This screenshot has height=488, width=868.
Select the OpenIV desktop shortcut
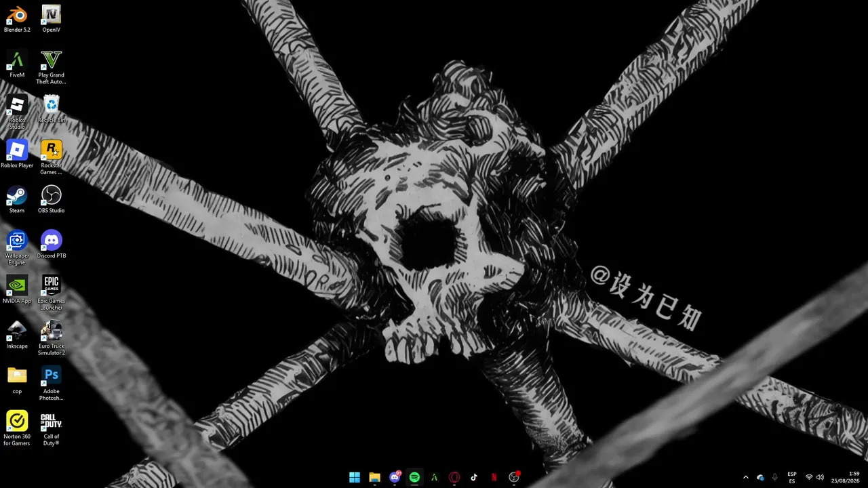coord(52,19)
